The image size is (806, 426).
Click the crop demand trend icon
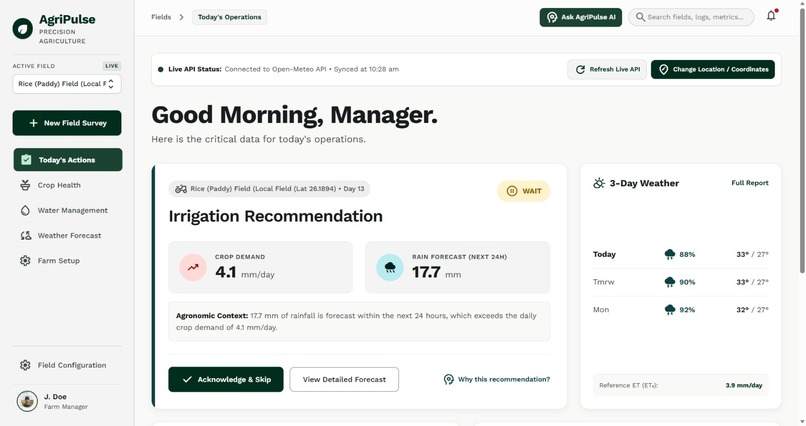pyautogui.click(x=193, y=267)
